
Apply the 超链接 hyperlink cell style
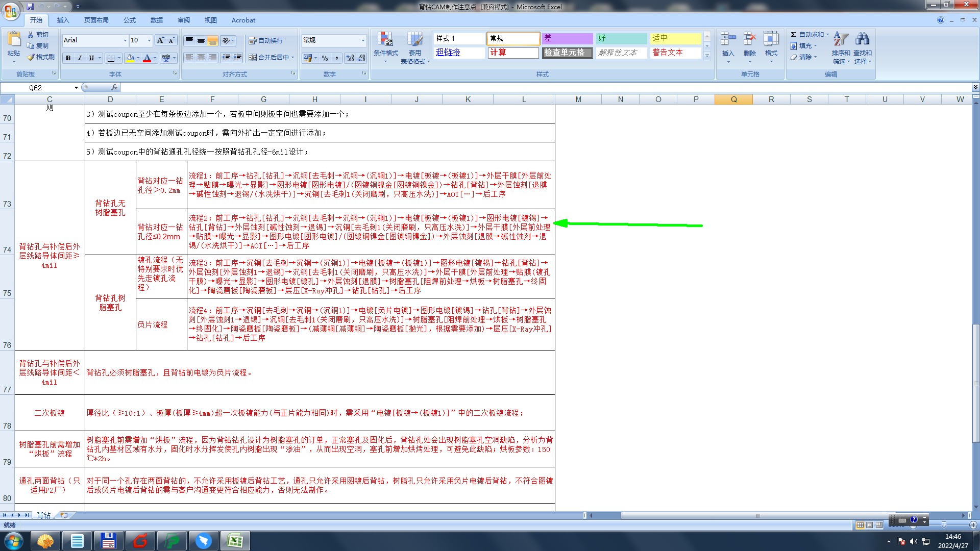[448, 53]
